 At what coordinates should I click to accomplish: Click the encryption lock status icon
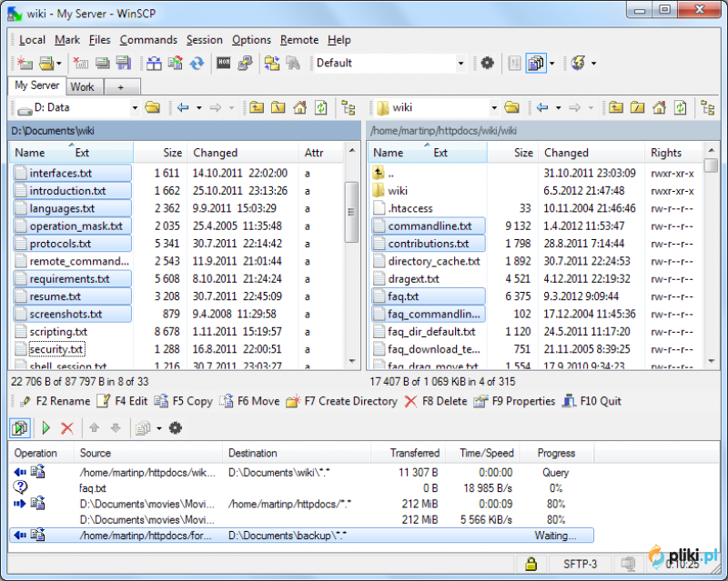tap(531, 564)
